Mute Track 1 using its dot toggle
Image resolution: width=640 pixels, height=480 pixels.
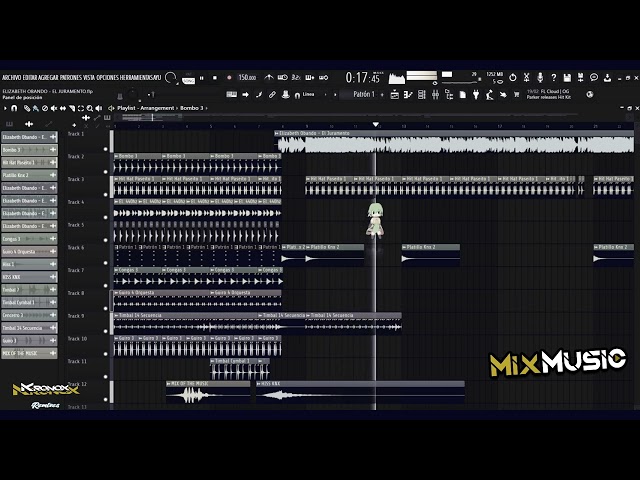point(106,149)
